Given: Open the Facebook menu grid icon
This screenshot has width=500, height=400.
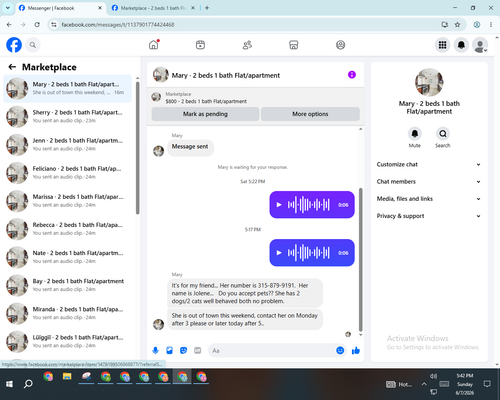Looking at the screenshot, I should point(442,45).
